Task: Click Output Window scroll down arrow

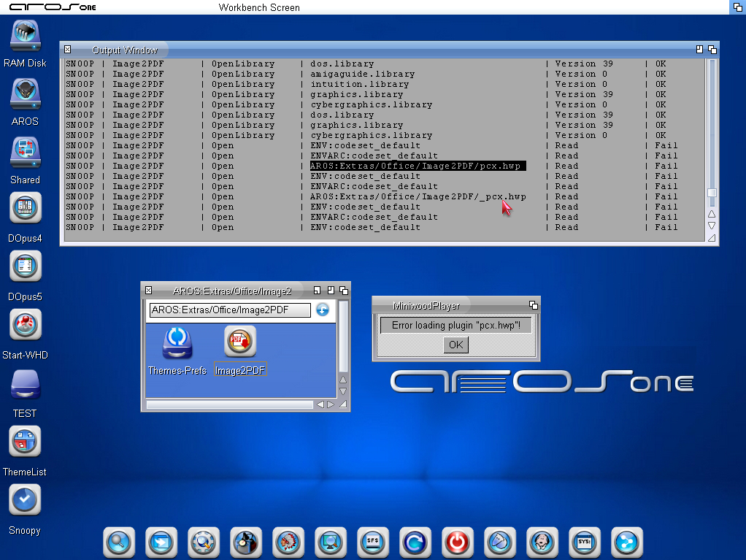Action: (x=712, y=226)
